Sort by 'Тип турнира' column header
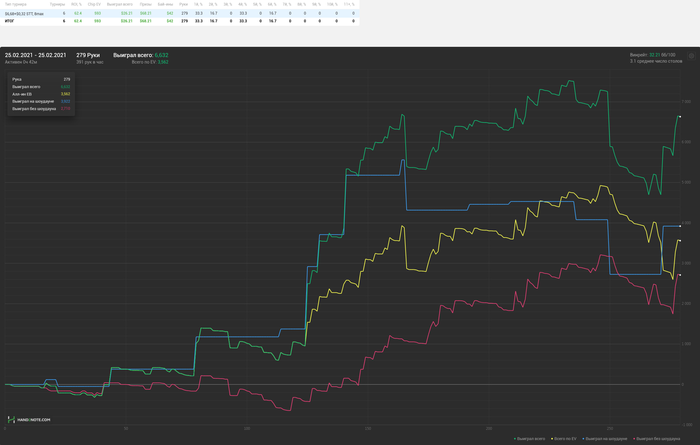 click(16, 4)
